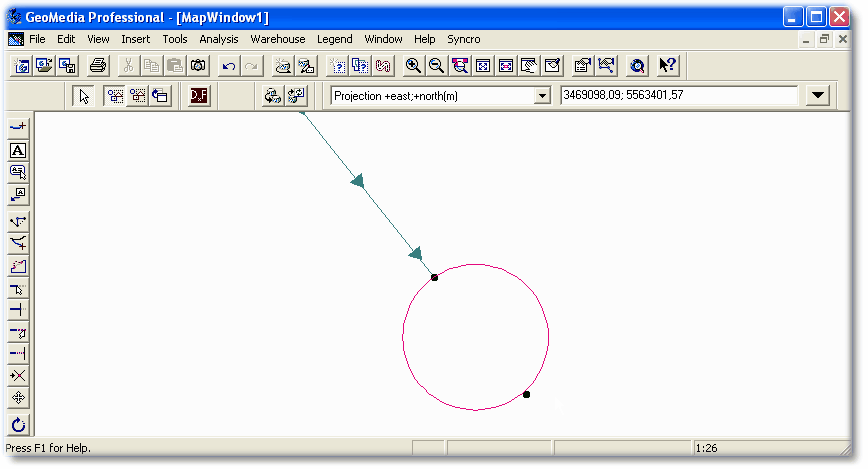
Task: Expand the black arrow beside coordinates
Action: click(x=819, y=96)
